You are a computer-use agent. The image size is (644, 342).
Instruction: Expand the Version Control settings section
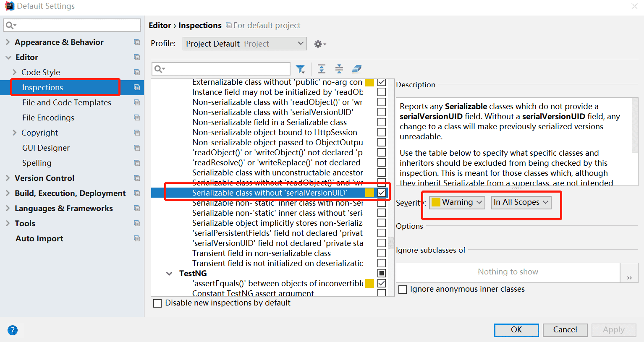pyautogui.click(x=8, y=178)
